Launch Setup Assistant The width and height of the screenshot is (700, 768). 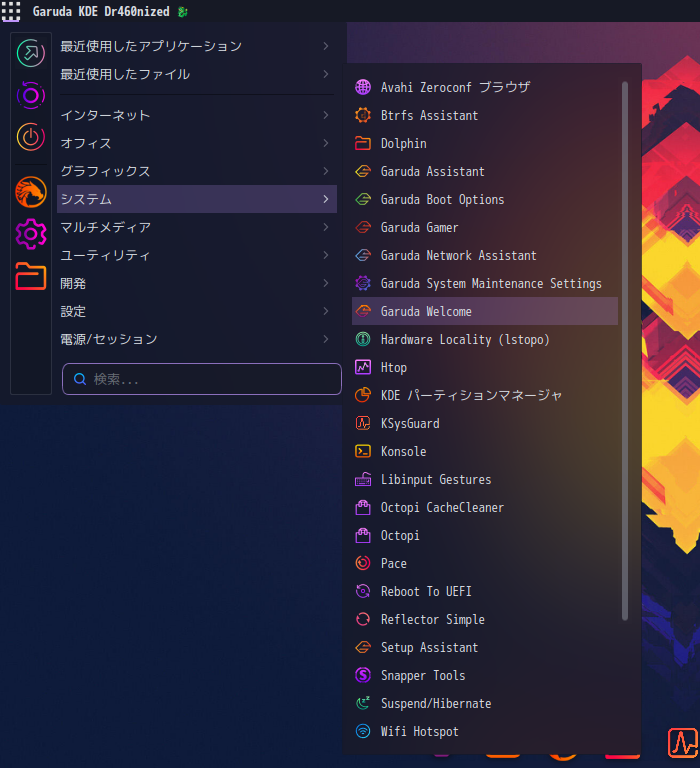(485, 648)
